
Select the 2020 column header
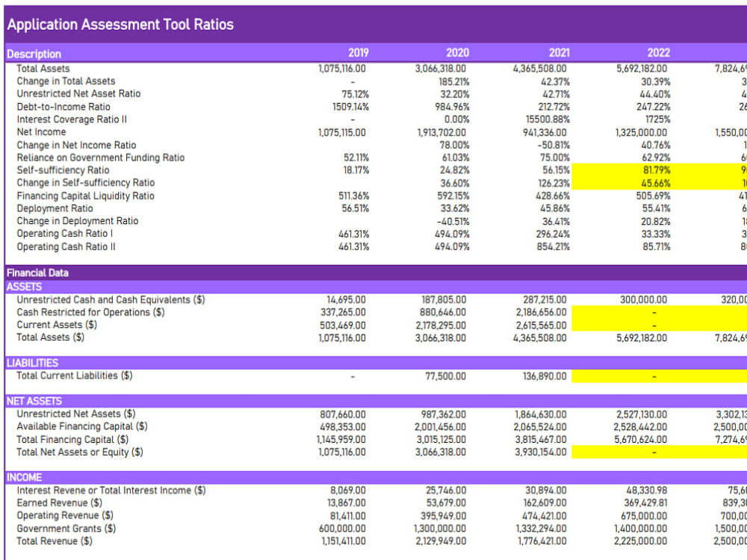click(457, 53)
